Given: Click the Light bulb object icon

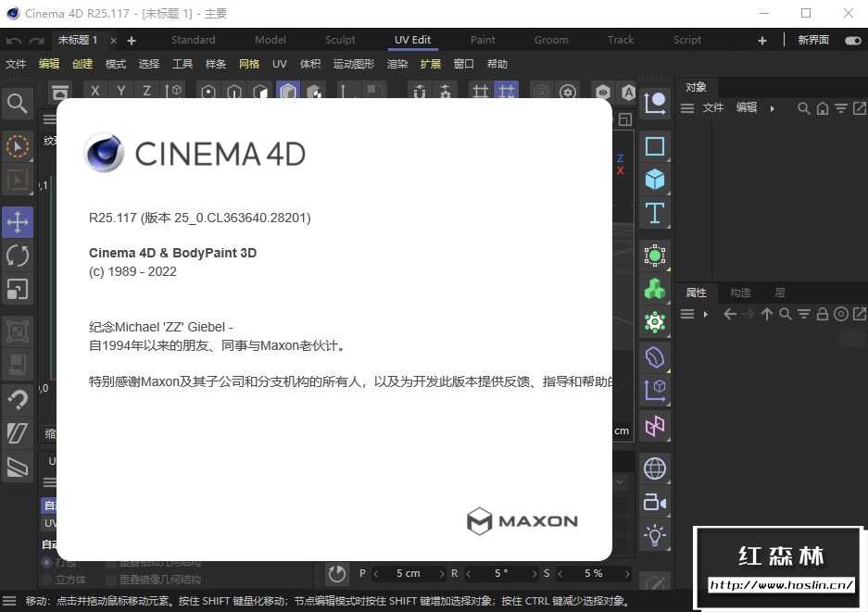Looking at the screenshot, I should (655, 535).
